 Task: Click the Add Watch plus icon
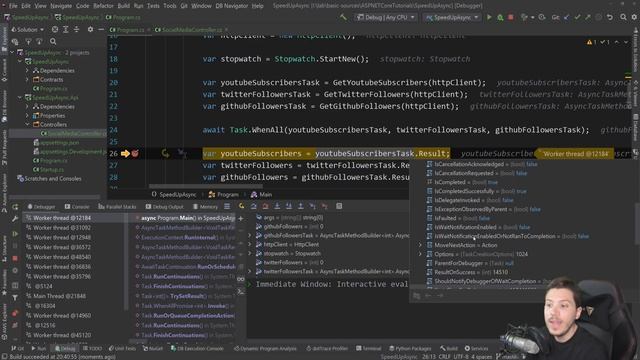[241, 218]
